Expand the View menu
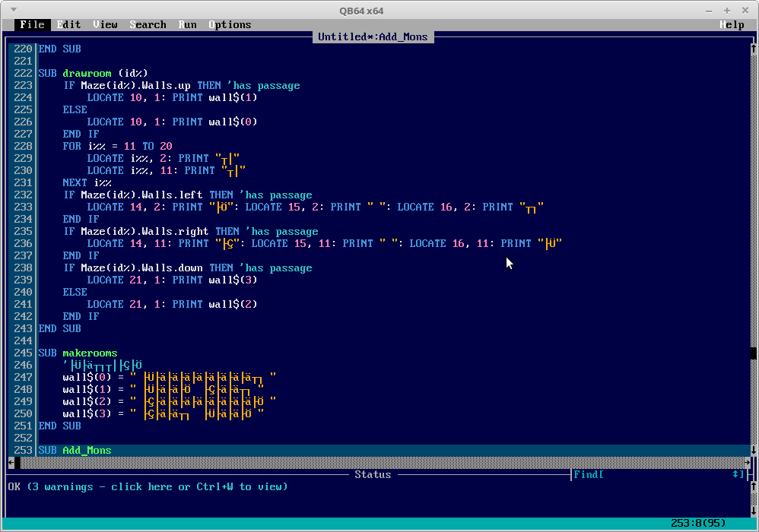Image resolution: width=759 pixels, height=532 pixels. point(105,24)
